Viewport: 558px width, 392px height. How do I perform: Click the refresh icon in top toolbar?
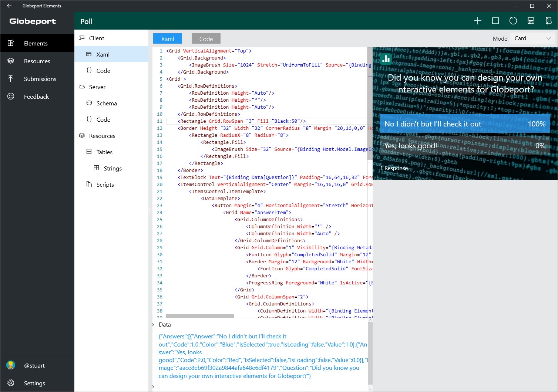pyautogui.click(x=513, y=21)
